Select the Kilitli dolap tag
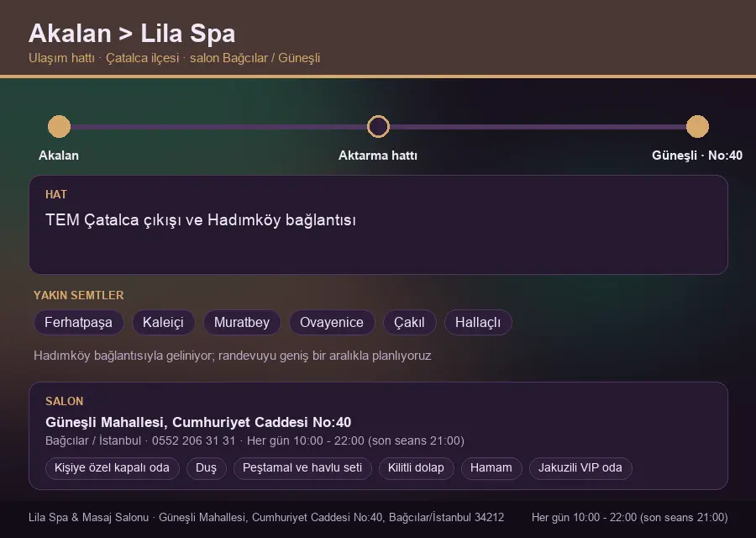This screenshot has width=756, height=538. [x=416, y=468]
